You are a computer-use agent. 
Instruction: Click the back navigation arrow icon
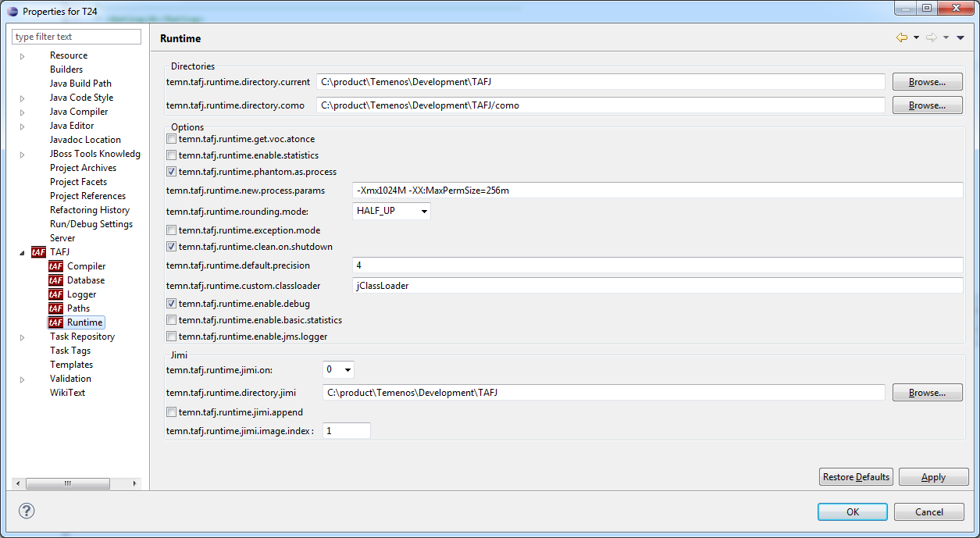pyautogui.click(x=902, y=37)
